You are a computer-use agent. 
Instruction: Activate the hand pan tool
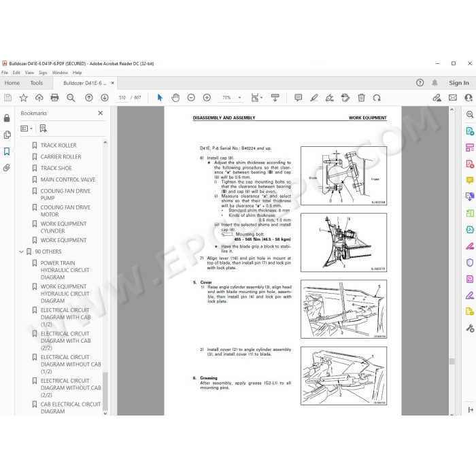coord(175,98)
